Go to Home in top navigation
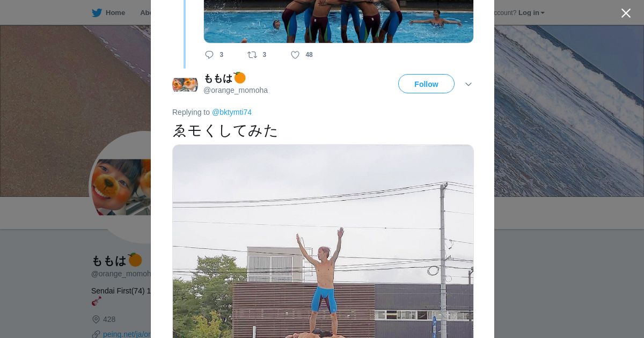644x338 pixels. coord(115,13)
